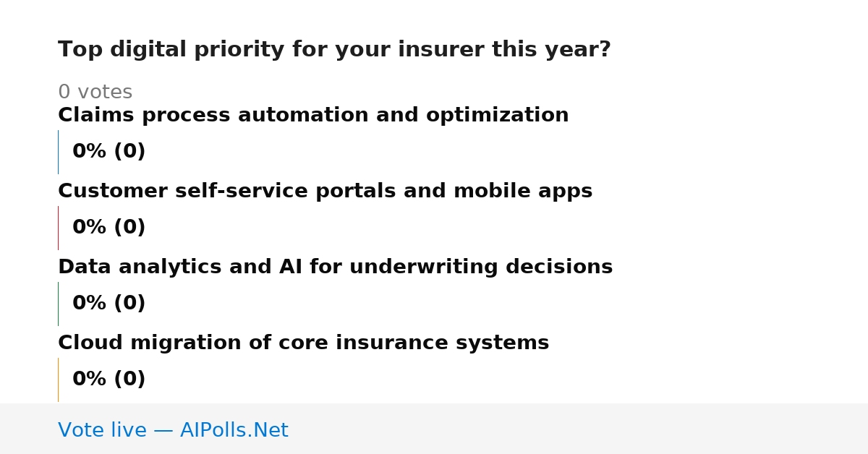
Task: Click the 0% (0) result under Cloud migration
Action: pos(109,380)
